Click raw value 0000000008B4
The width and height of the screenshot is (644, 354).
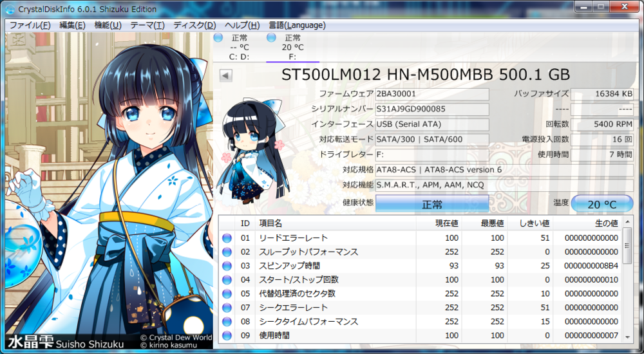point(591,266)
